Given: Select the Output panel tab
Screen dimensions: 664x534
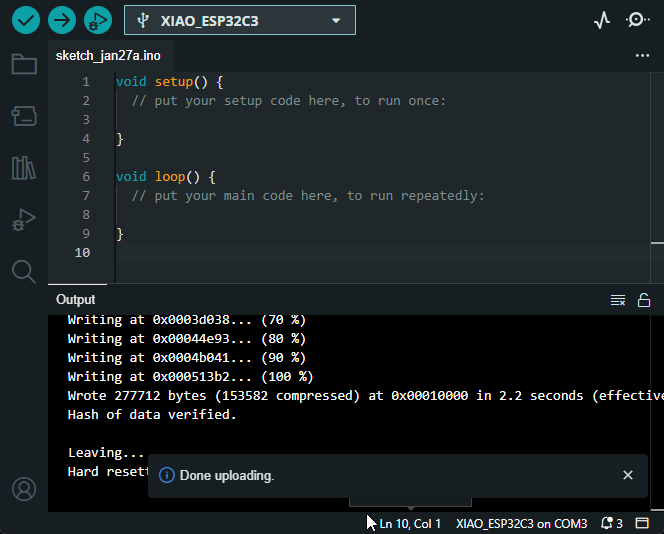Looking at the screenshot, I should pos(76,299).
